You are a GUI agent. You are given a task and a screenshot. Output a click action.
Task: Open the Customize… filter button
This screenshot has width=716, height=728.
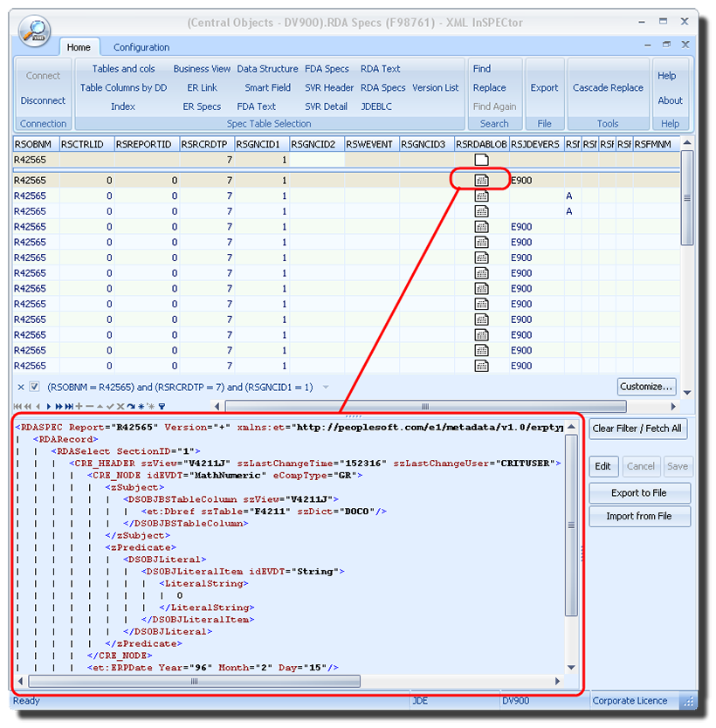(646, 387)
